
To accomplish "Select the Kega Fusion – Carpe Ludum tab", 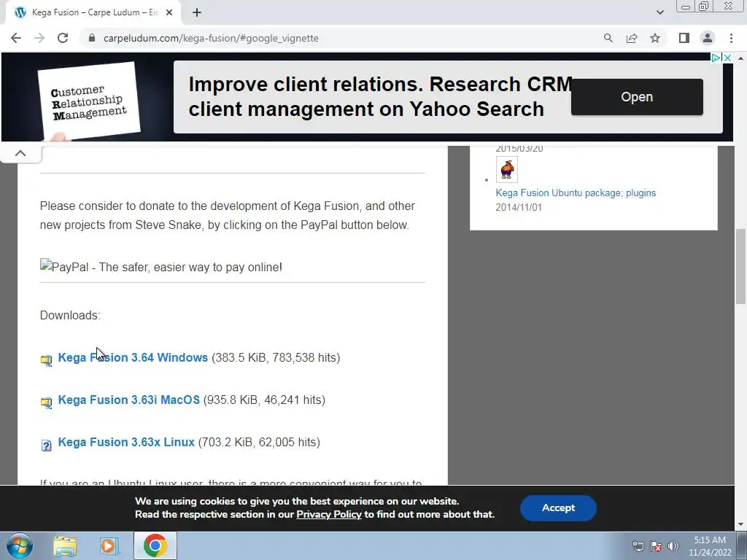I will 94,13.
